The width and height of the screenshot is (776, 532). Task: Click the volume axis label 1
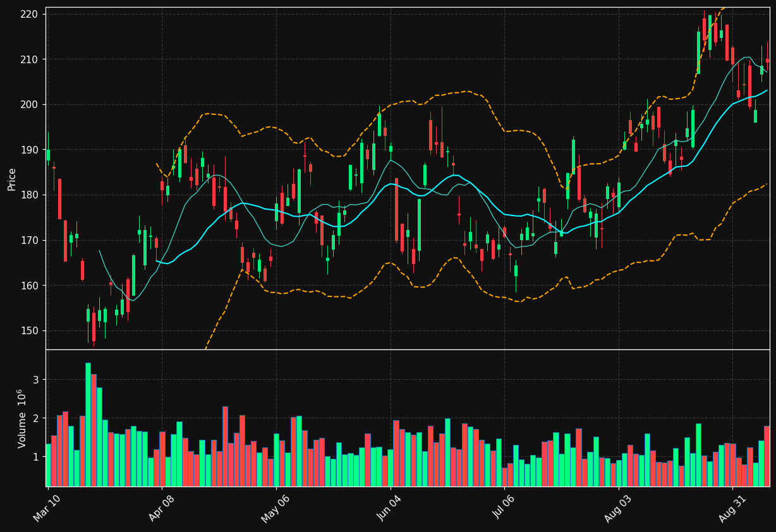[x=37, y=457]
